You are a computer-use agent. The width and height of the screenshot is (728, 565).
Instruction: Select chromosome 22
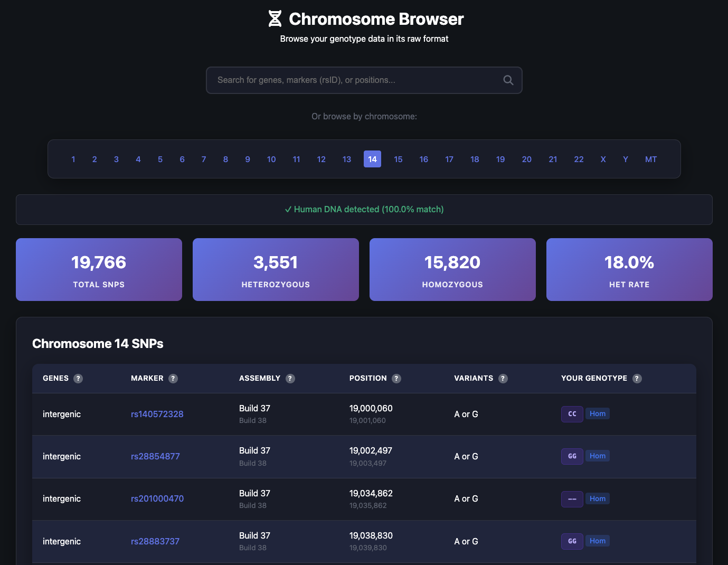(579, 159)
